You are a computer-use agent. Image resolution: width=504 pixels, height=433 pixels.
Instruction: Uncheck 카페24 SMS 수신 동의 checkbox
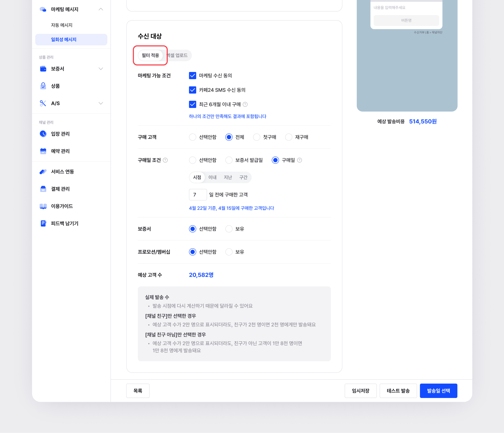(x=192, y=90)
